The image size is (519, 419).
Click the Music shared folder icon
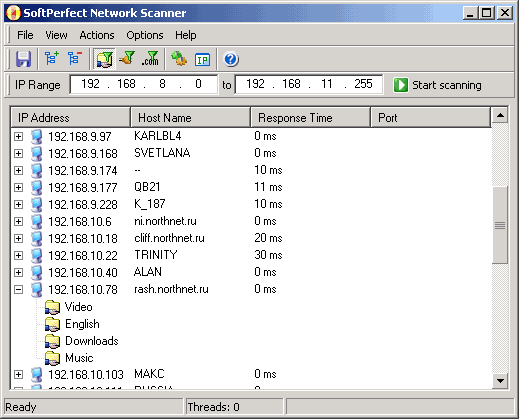[52, 358]
